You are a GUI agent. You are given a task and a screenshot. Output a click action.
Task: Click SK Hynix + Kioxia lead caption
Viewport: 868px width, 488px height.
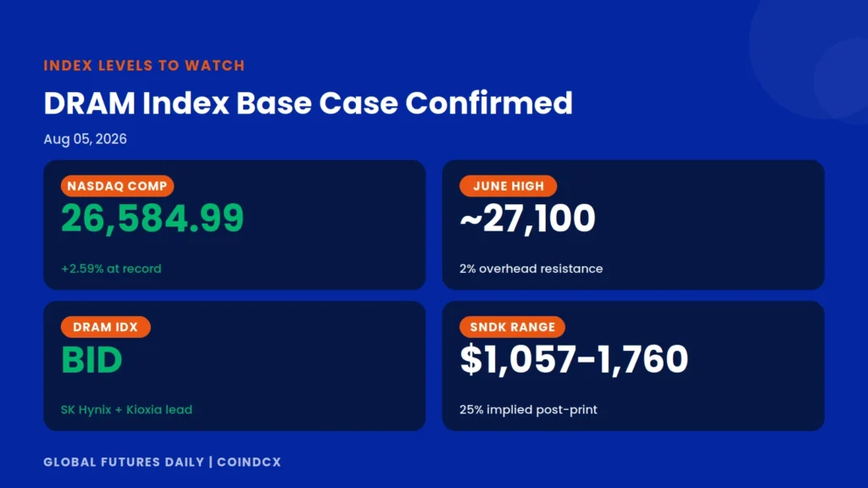[x=127, y=410]
